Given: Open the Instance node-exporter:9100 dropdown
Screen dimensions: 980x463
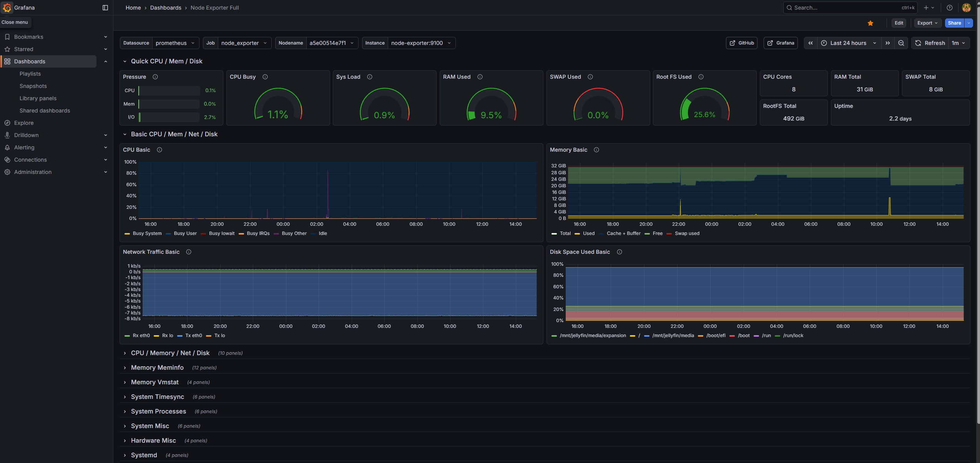Looking at the screenshot, I should (x=421, y=43).
